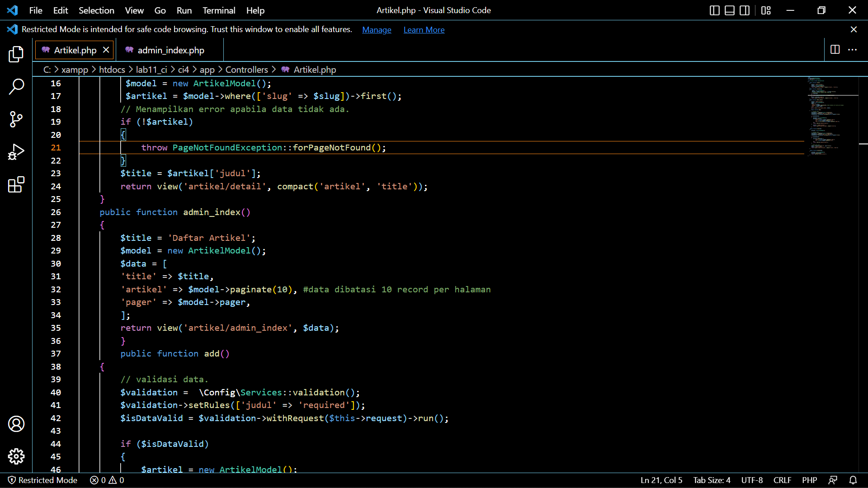Open the File menu

pyautogui.click(x=35, y=10)
